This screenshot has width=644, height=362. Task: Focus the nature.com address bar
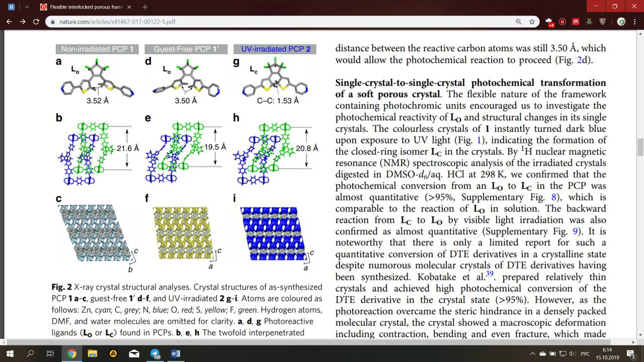pyautogui.click(x=282, y=22)
